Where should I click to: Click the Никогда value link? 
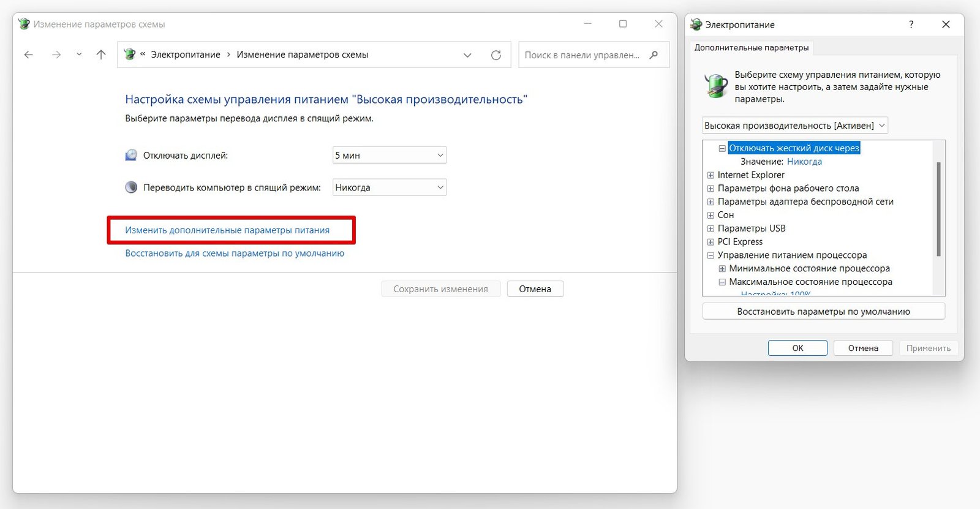click(x=804, y=162)
